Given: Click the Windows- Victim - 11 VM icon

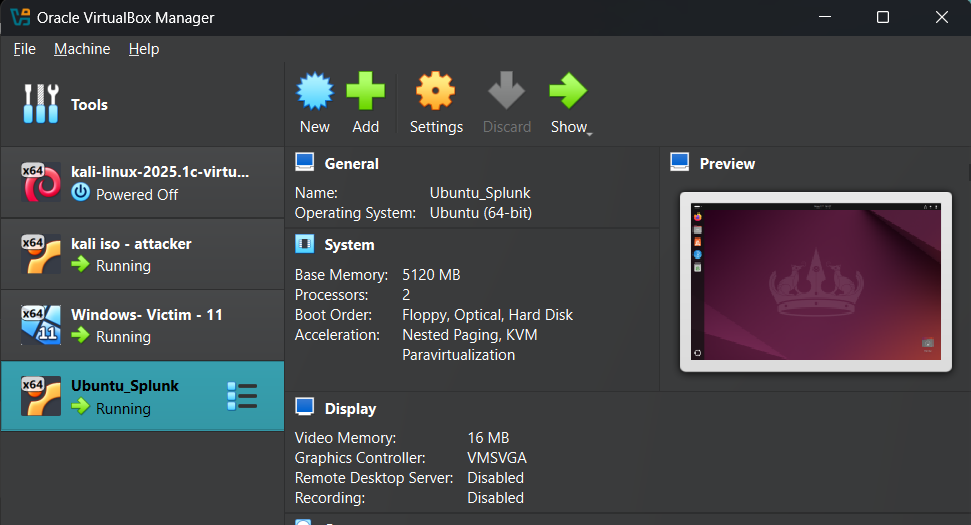Looking at the screenshot, I should point(41,325).
